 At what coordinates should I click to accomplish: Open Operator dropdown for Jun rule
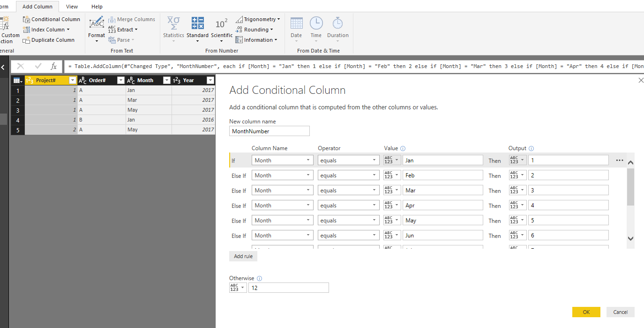[x=349, y=236]
